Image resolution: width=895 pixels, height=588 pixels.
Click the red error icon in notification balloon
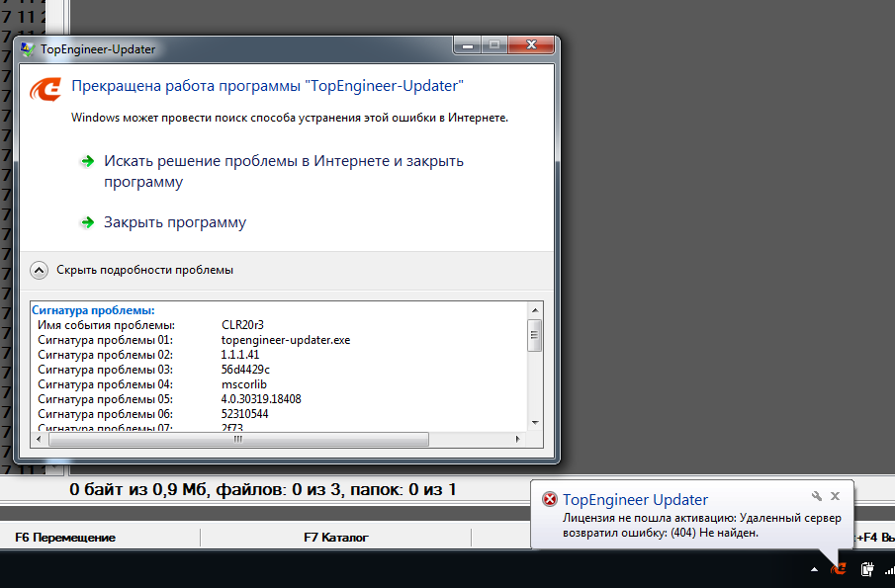point(549,500)
